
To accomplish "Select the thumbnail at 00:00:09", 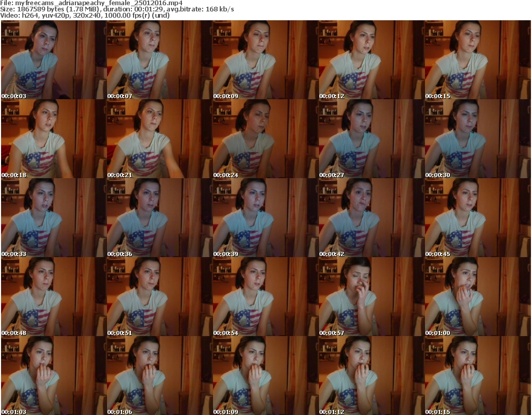I will point(265,60).
